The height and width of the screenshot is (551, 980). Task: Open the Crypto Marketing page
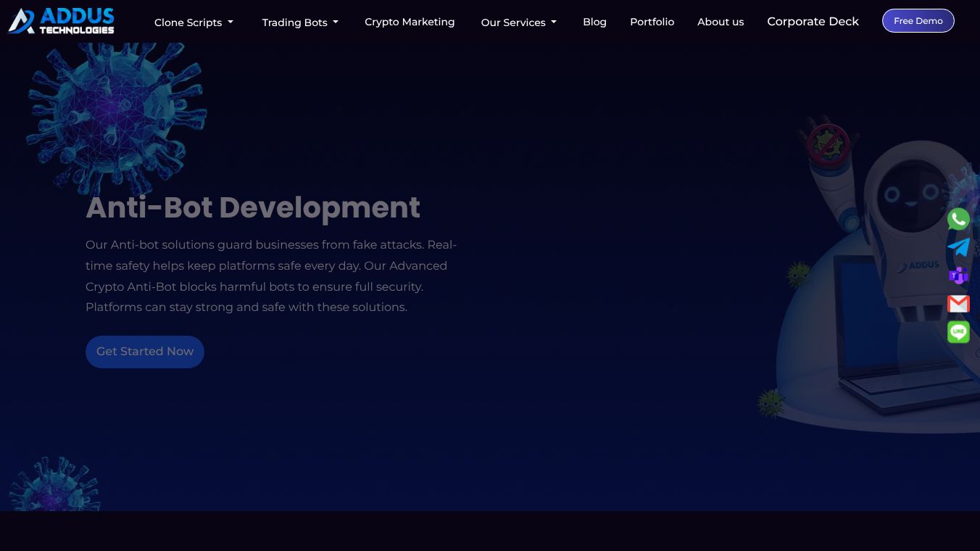410,22
